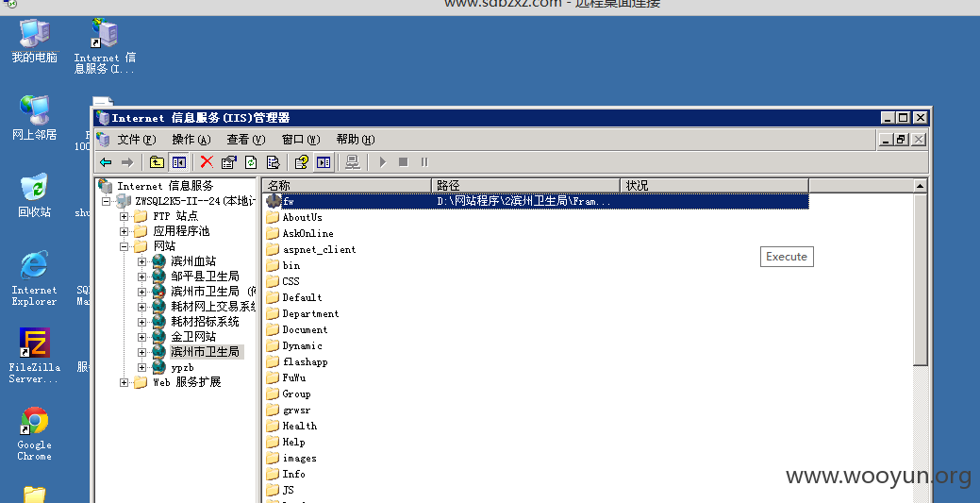Select the highlighted 滨州市卫生局 tree item
Viewport: 980px width, 503px height.
(x=206, y=352)
